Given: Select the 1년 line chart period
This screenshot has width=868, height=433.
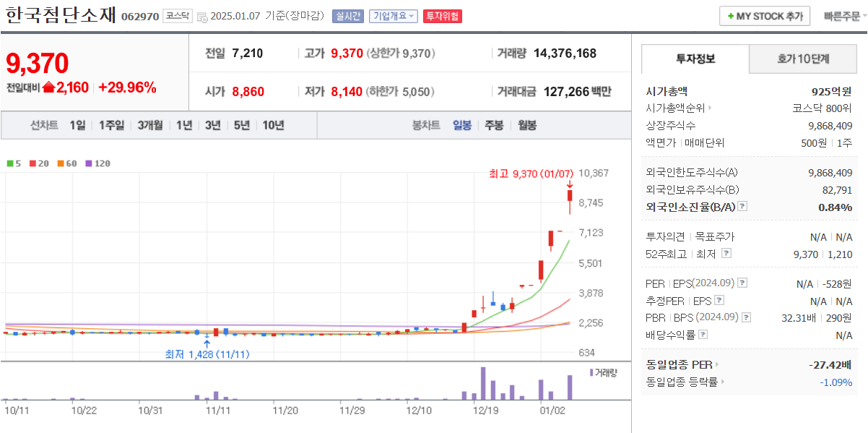Looking at the screenshot, I should [184, 125].
